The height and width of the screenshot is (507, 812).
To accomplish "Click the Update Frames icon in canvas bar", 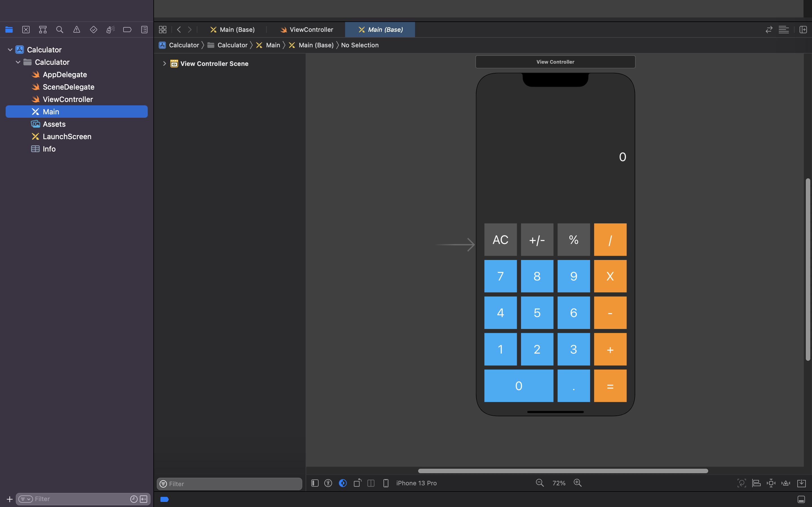I will point(742,483).
